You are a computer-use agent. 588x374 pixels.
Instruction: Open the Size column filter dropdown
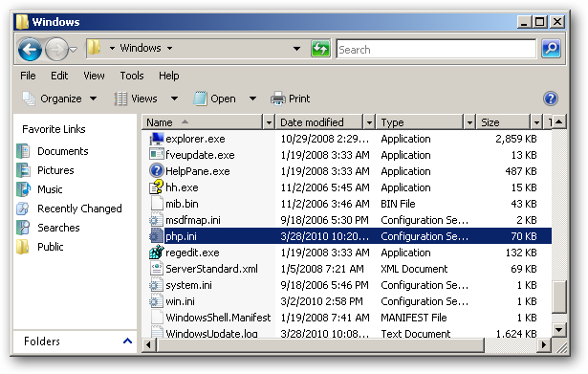tap(536, 122)
